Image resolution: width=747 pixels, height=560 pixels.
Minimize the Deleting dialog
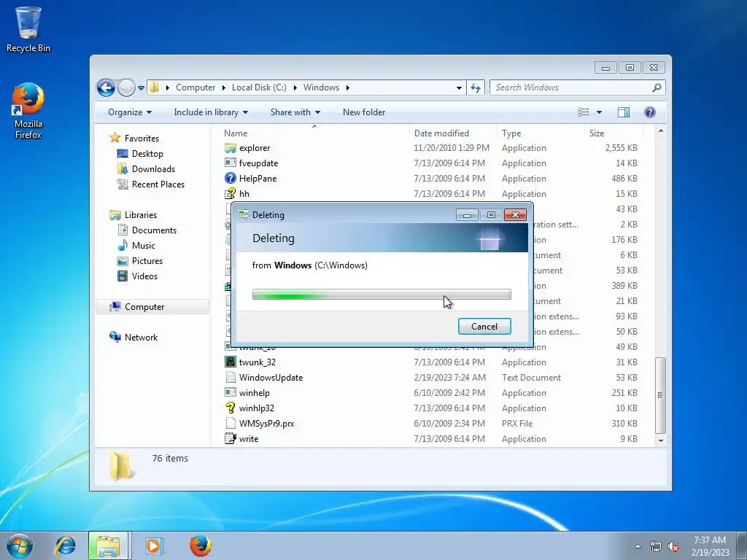point(467,215)
